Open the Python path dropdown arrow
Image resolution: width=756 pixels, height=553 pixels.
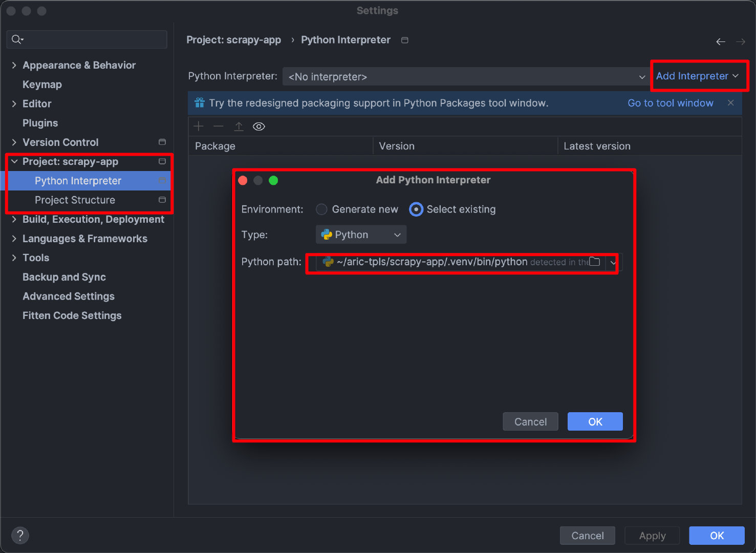[x=613, y=262]
